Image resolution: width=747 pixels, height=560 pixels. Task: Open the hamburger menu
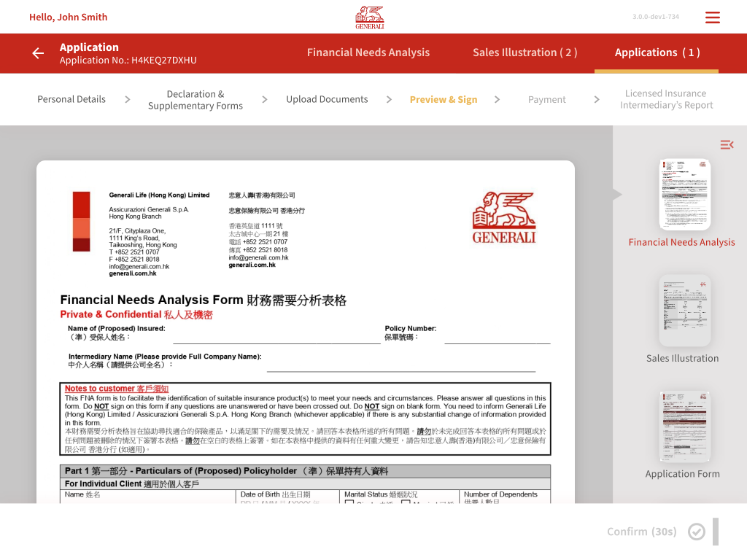tap(713, 17)
